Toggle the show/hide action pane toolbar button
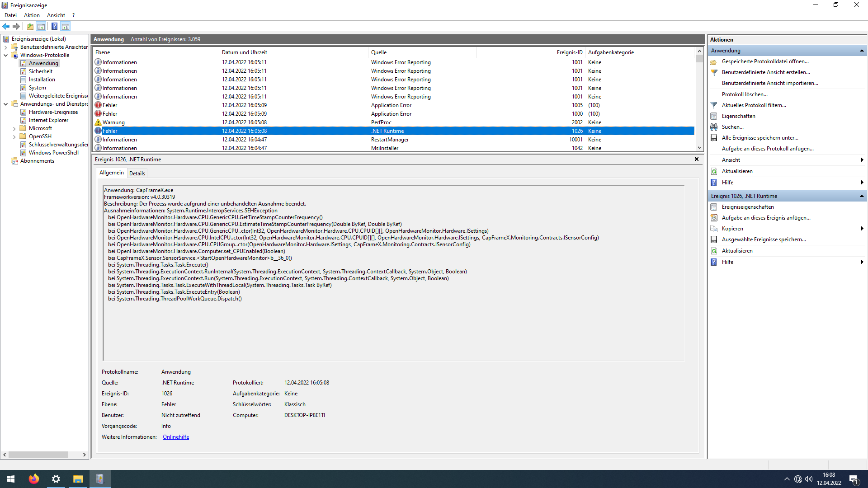The image size is (868, 488). point(66,26)
